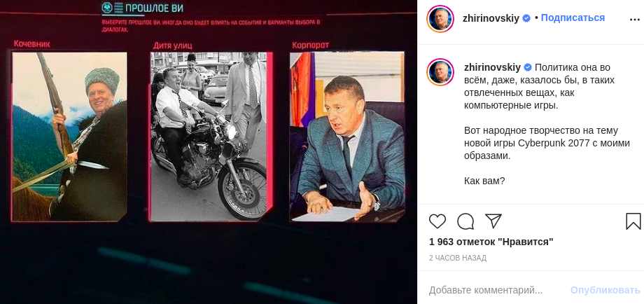This screenshot has width=644, height=304.
Task: Click the "2 часов назад" timestamp
Action: tap(457, 258)
